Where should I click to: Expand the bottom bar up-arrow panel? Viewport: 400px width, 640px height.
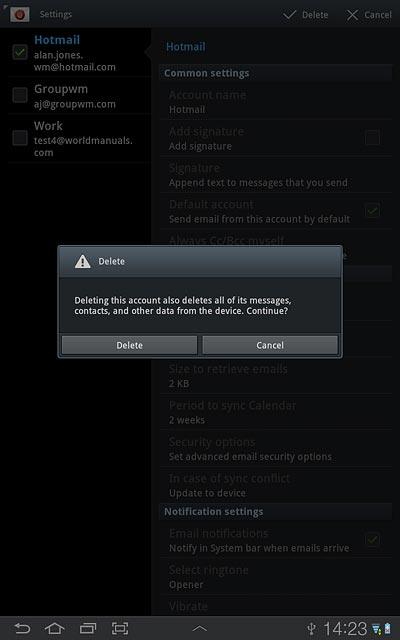(200, 629)
